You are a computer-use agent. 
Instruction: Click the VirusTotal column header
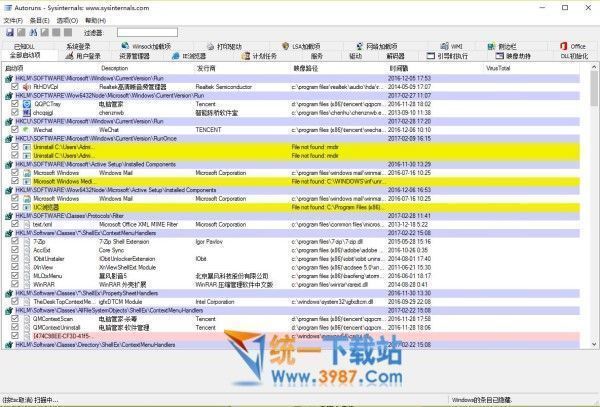(x=498, y=68)
